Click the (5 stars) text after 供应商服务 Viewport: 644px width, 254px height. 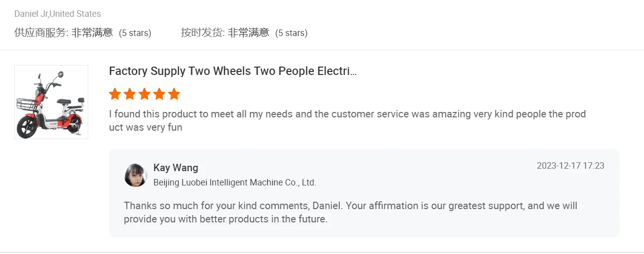135,33
